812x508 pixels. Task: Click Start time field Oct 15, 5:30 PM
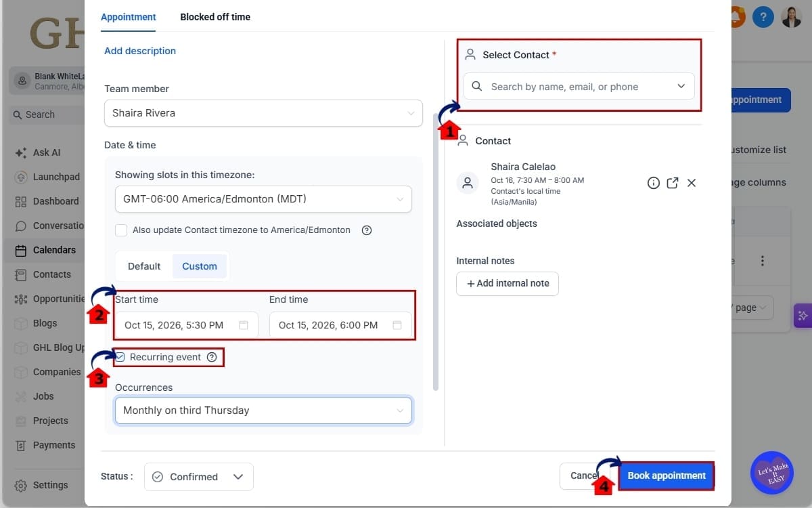click(x=186, y=325)
